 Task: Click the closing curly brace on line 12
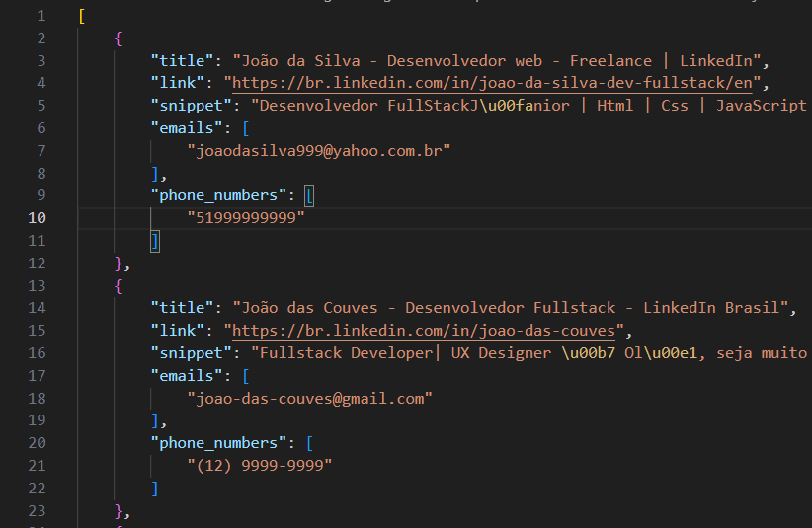(119, 264)
